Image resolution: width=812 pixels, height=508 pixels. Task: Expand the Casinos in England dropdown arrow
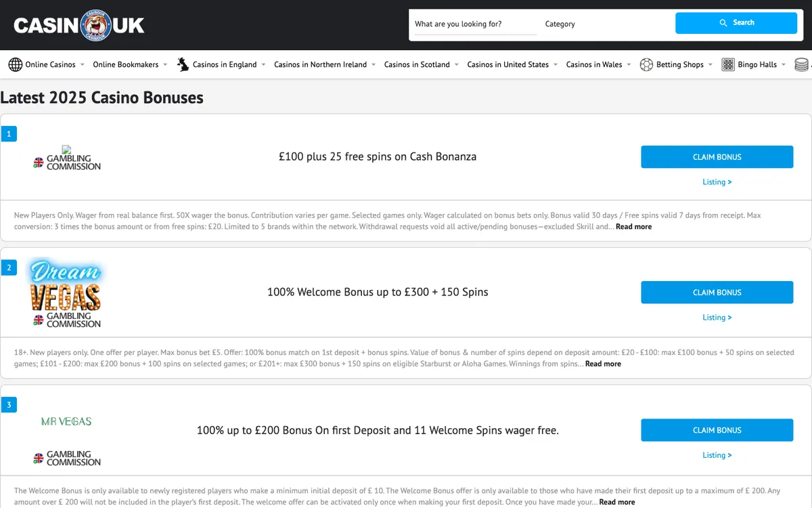pos(263,65)
